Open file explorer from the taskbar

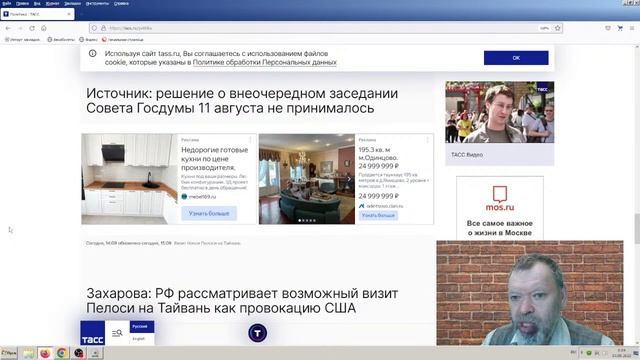tap(28, 353)
